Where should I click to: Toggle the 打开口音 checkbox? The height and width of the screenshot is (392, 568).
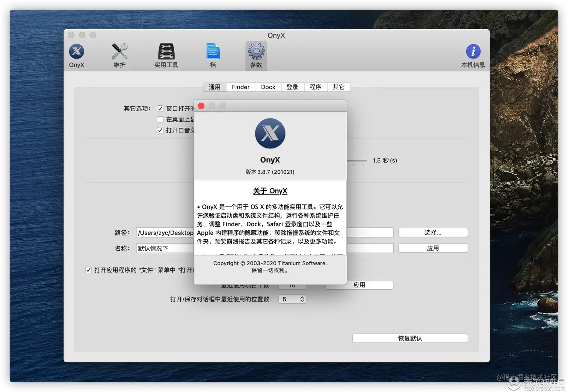point(160,130)
